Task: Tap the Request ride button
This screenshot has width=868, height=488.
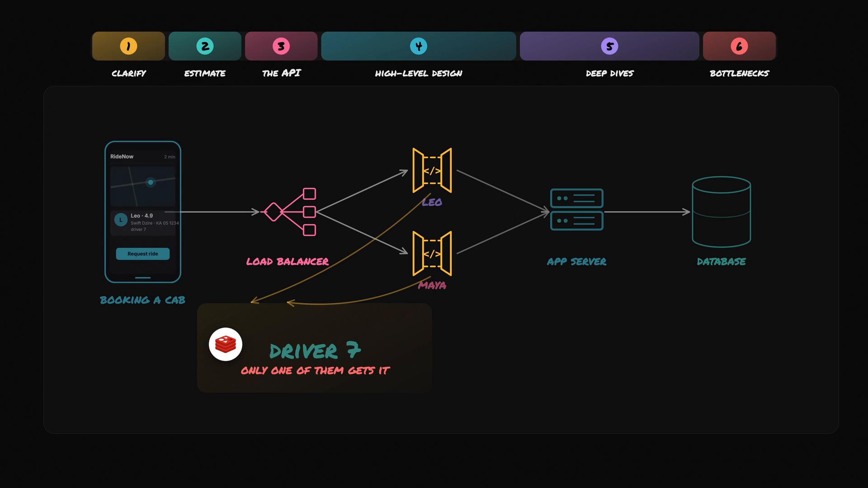Action: (x=143, y=254)
